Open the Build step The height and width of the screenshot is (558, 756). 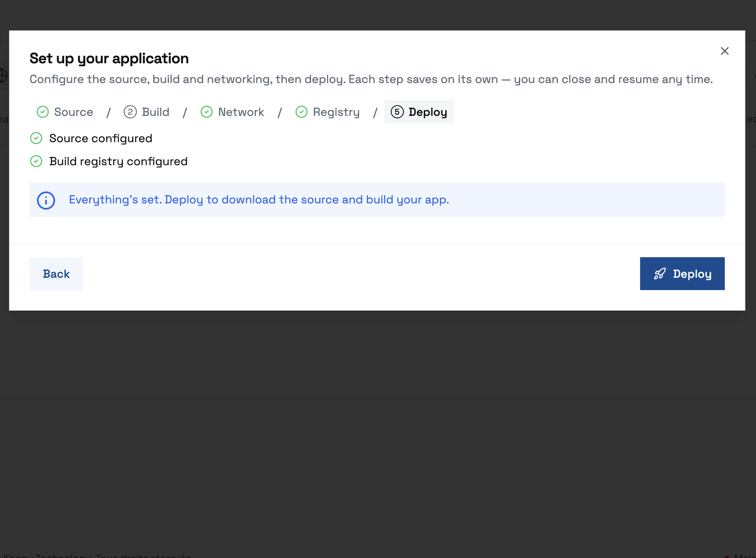146,112
